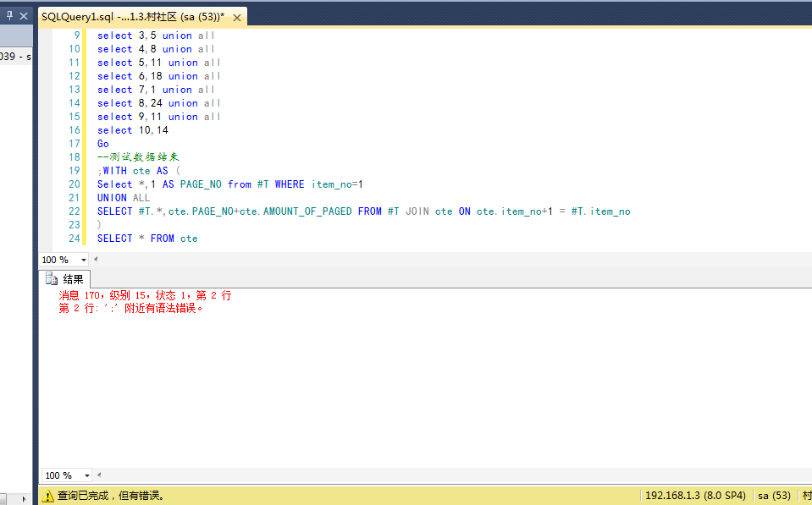Click editor horizontal scroll left arrow

pyautogui.click(x=96, y=259)
